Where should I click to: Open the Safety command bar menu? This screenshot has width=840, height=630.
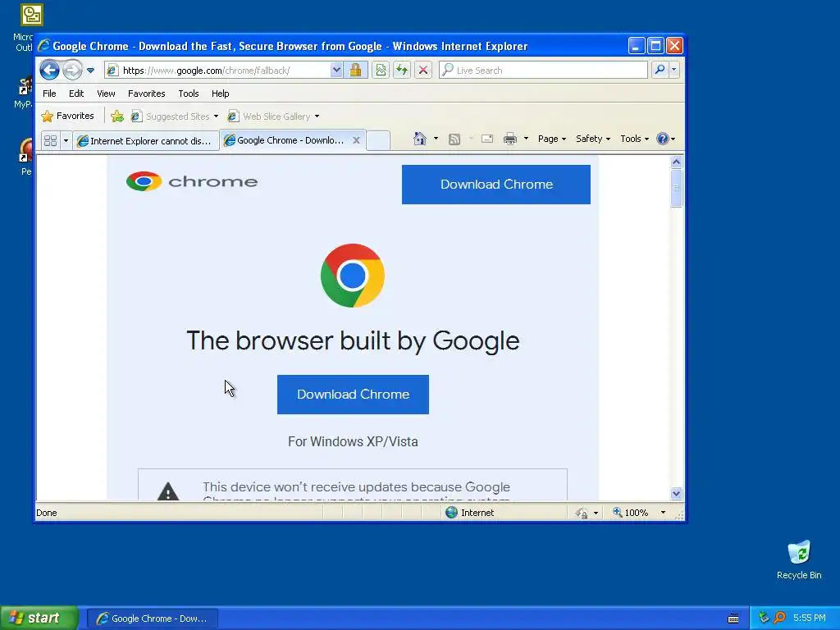pos(592,139)
